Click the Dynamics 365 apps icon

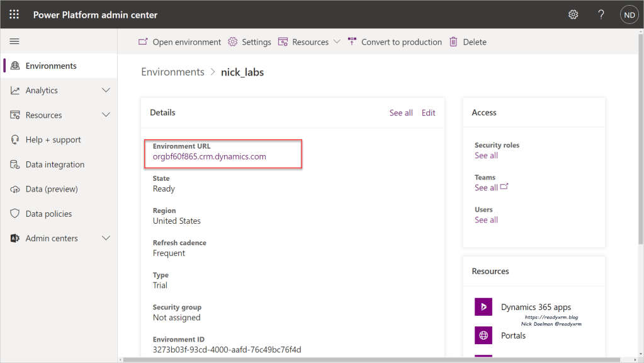[483, 307]
